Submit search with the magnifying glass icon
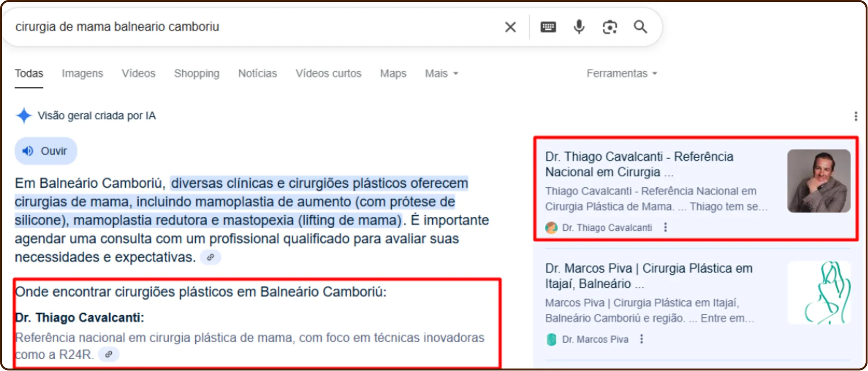 point(640,27)
